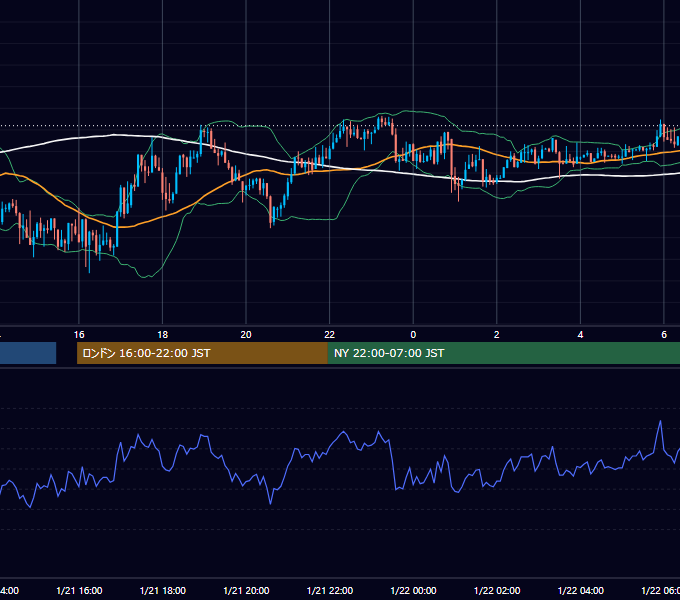Click the 1/21 20:00 date label
This screenshot has height=600, width=680.
246,590
